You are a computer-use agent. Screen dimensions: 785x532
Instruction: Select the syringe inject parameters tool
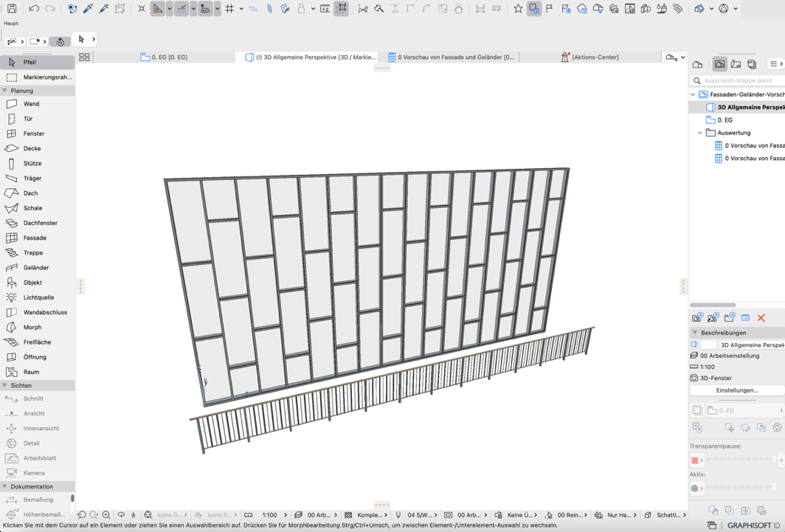click(x=104, y=9)
